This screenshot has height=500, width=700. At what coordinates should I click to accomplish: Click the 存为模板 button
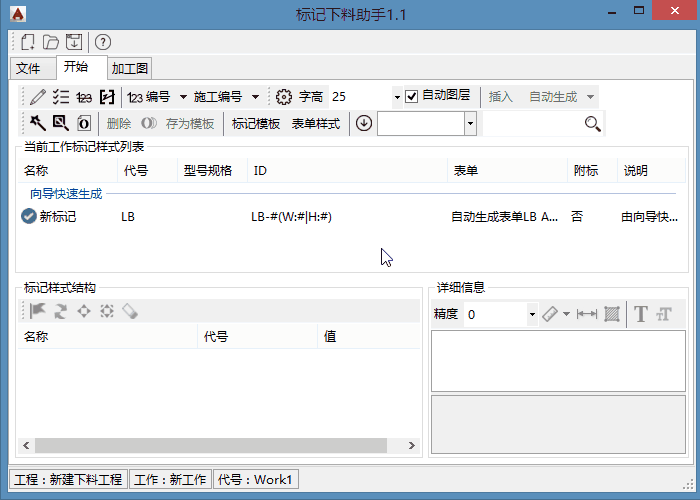pos(190,124)
